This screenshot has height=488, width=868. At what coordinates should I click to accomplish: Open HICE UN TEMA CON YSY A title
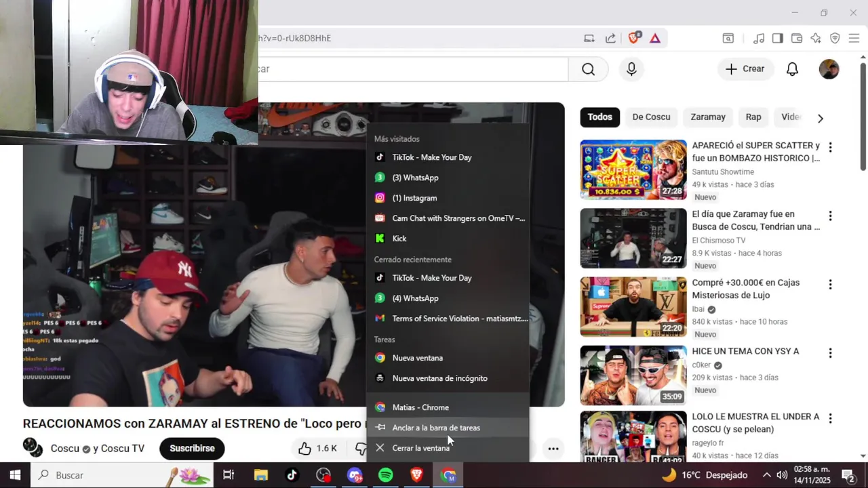(745, 351)
